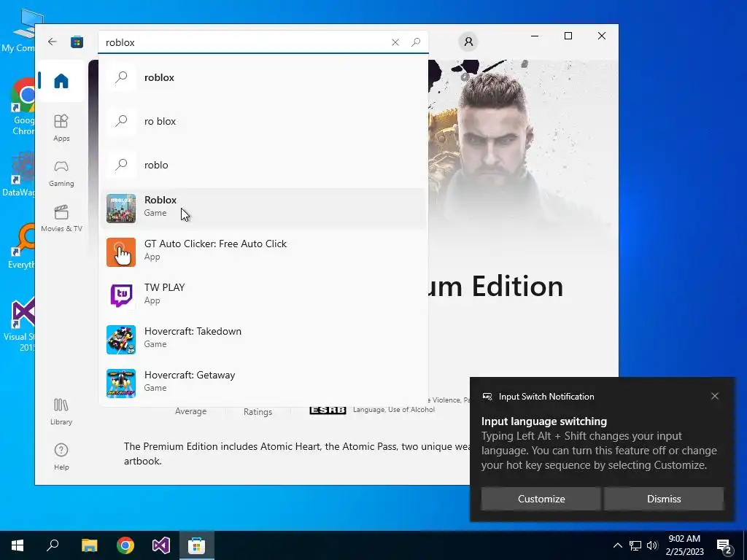Open the TW PLAY app result
Viewport: 747px width, 560px height.
(263, 296)
